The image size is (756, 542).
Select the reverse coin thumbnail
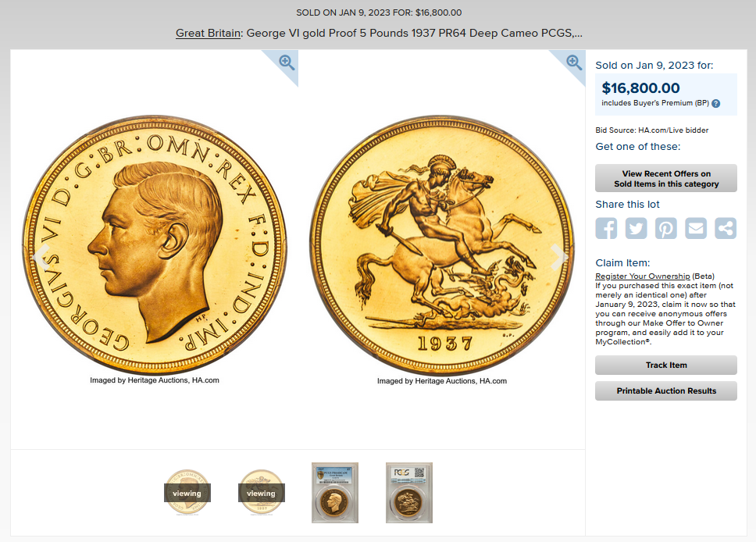pos(262,492)
